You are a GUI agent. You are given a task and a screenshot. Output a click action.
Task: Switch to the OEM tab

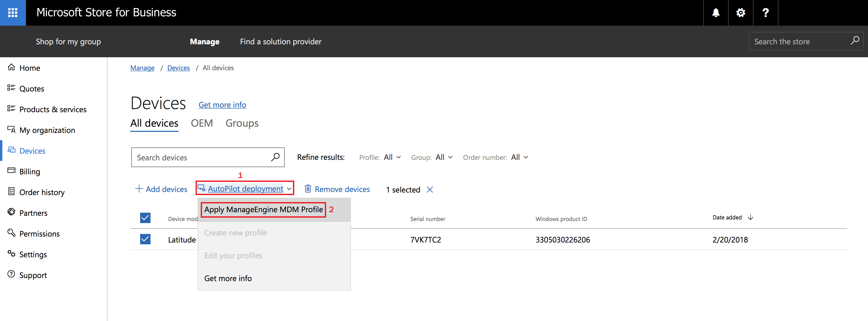click(x=202, y=123)
